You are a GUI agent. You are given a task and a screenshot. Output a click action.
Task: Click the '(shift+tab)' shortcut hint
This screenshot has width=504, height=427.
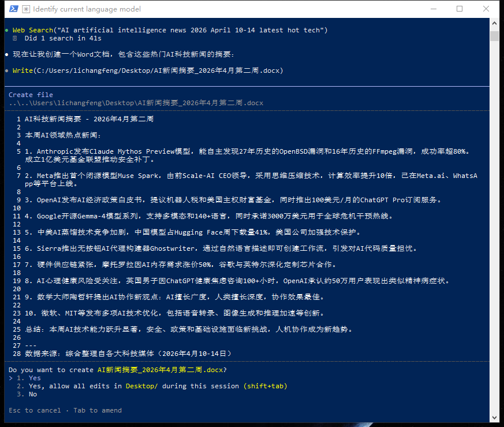[265, 386]
